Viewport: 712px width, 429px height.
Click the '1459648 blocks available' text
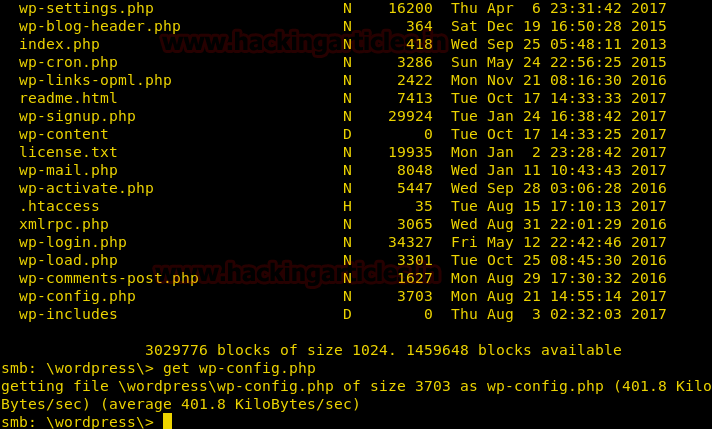tap(514, 350)
